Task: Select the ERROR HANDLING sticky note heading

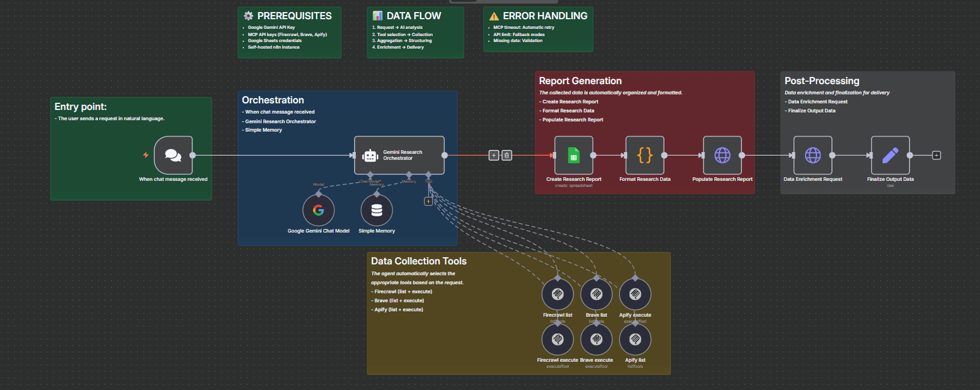Action: coord(545,16)
